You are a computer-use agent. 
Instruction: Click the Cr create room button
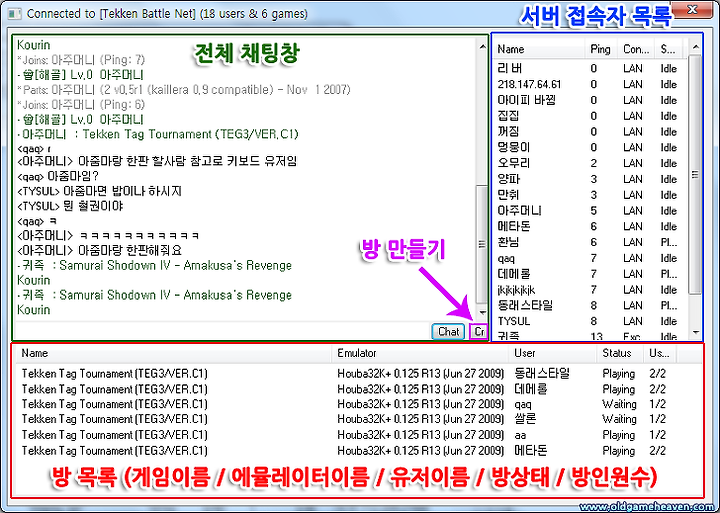(x=478, y=332)
